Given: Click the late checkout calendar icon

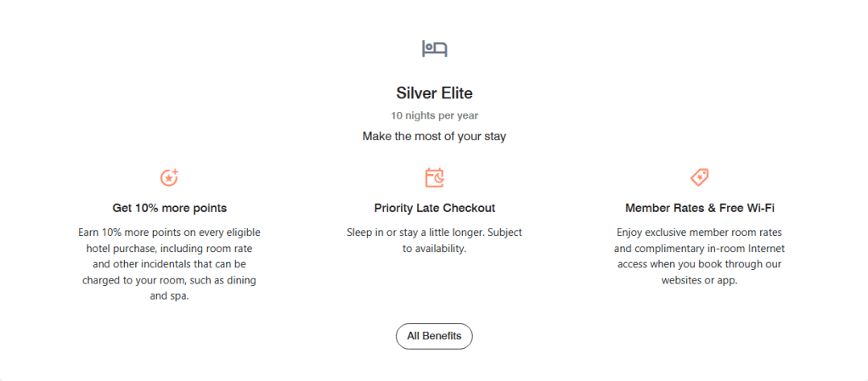Looking at the screenshot, I should coord(434,177).
